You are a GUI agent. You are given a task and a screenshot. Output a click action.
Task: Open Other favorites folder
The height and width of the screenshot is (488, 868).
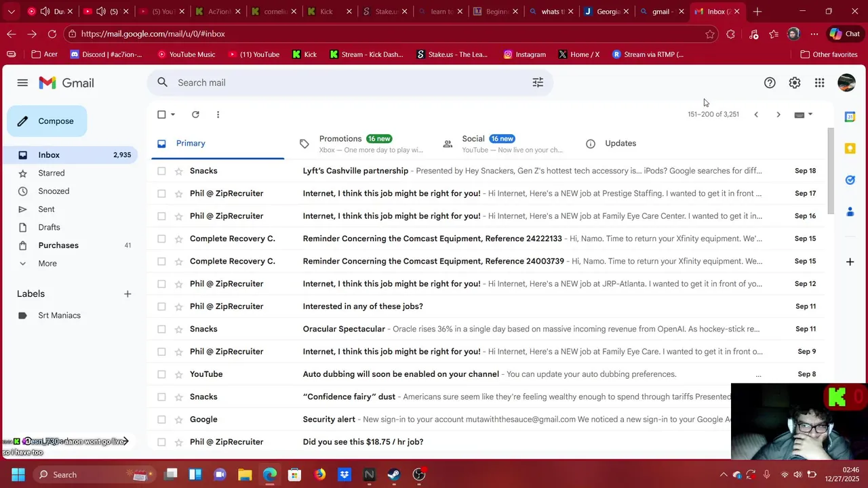tap(829, 54)
